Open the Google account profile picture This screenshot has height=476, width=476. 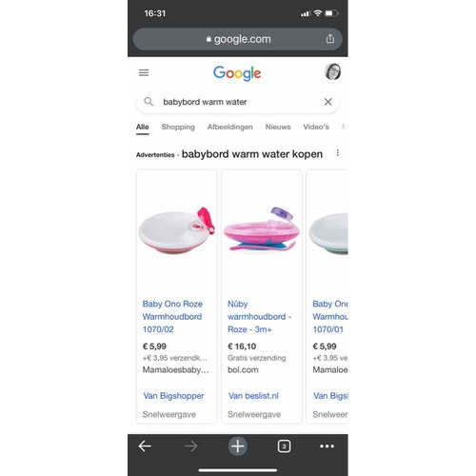(x=332, y=71)
